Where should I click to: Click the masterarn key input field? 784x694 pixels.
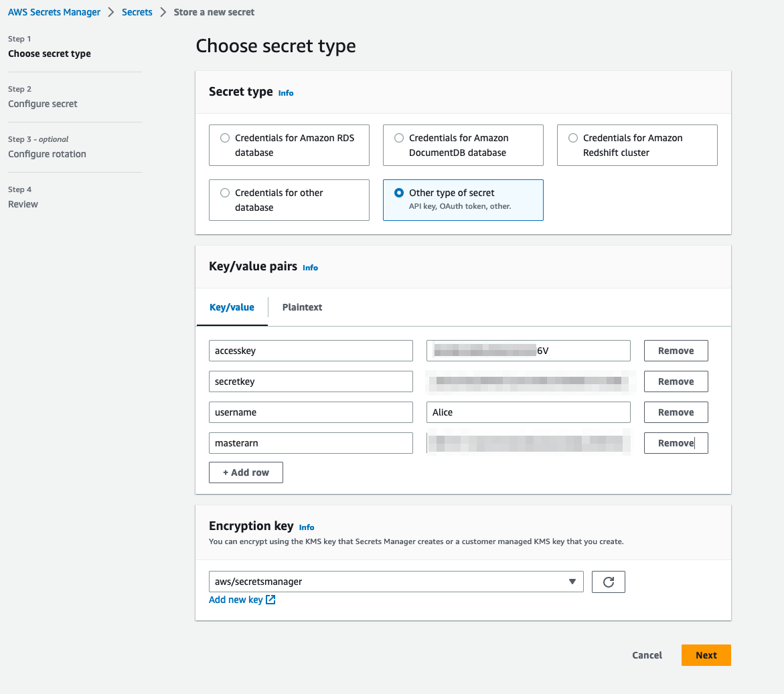pyautogui.click(x=311, y=443)
